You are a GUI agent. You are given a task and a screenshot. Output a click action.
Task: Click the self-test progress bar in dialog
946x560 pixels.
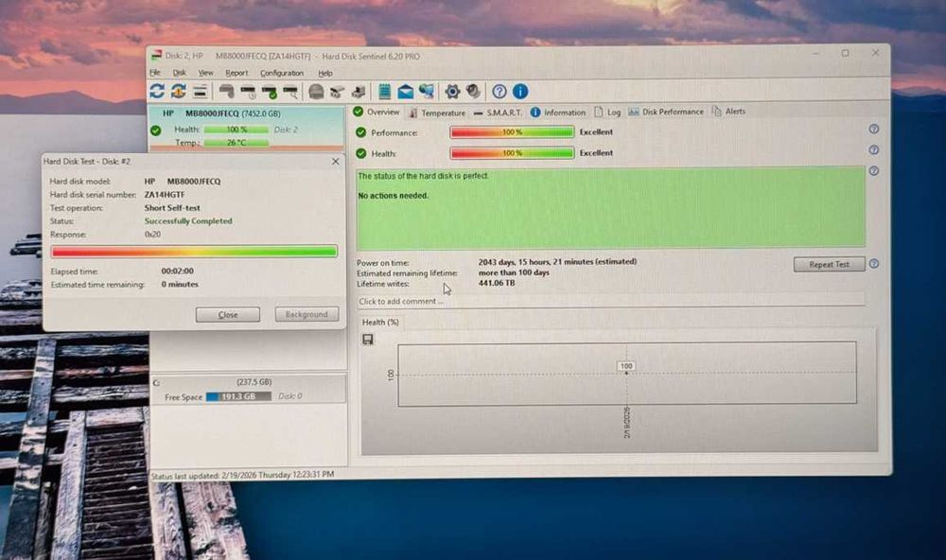click(x=194, y=252)
